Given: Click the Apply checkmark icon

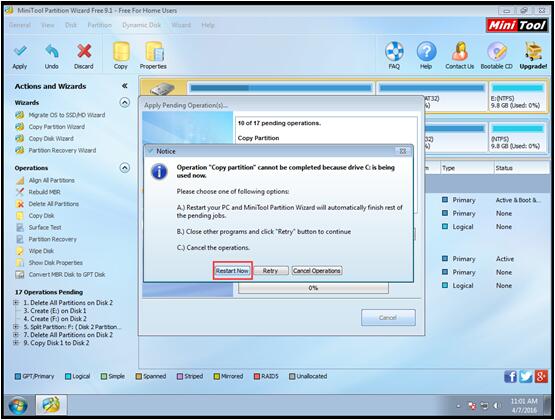Looking at the screenshot, I should (x=20, y=52).
